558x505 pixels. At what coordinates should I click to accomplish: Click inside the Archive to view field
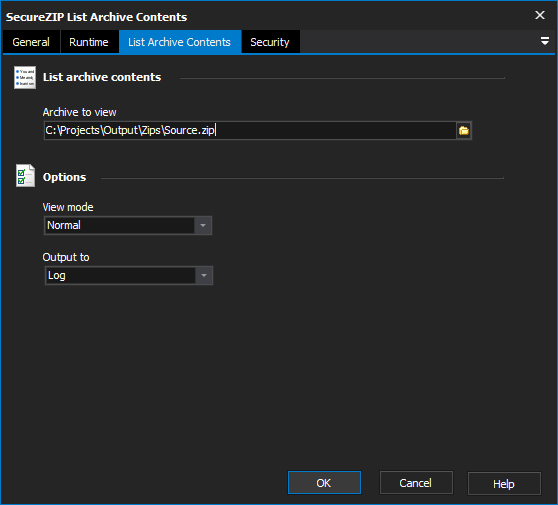(x=250, y=131)
